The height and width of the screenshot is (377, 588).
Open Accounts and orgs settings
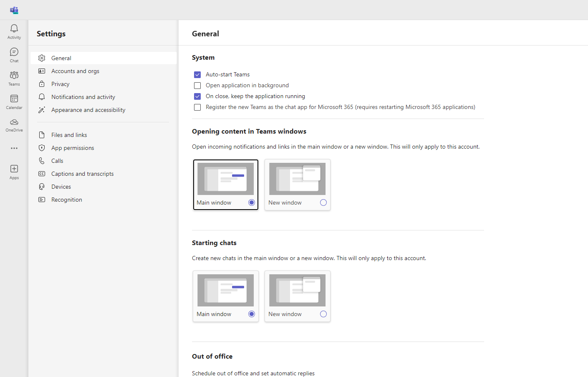coord(103,71)
